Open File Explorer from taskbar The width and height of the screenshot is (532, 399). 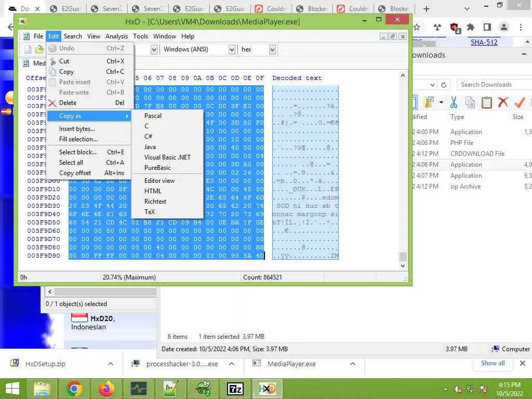click(x=42, y=389)
